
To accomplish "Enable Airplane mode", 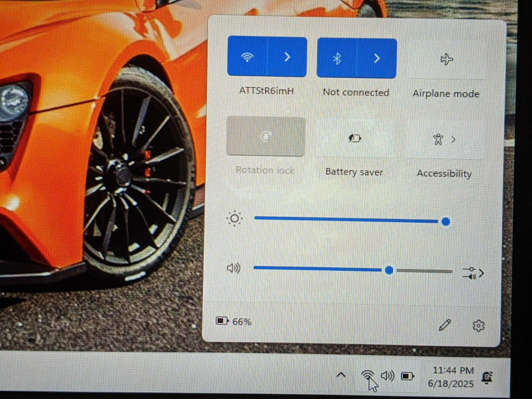I will [447, 60].
